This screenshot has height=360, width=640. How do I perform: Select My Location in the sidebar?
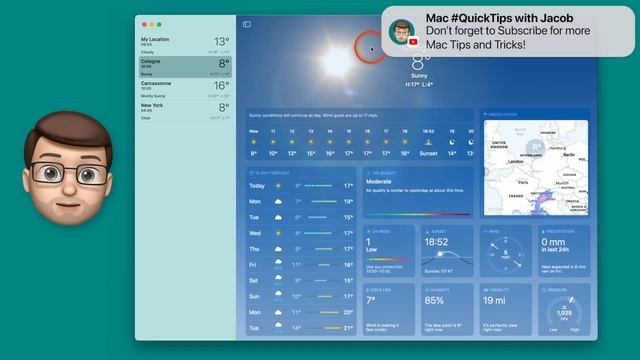pos(185,45)
